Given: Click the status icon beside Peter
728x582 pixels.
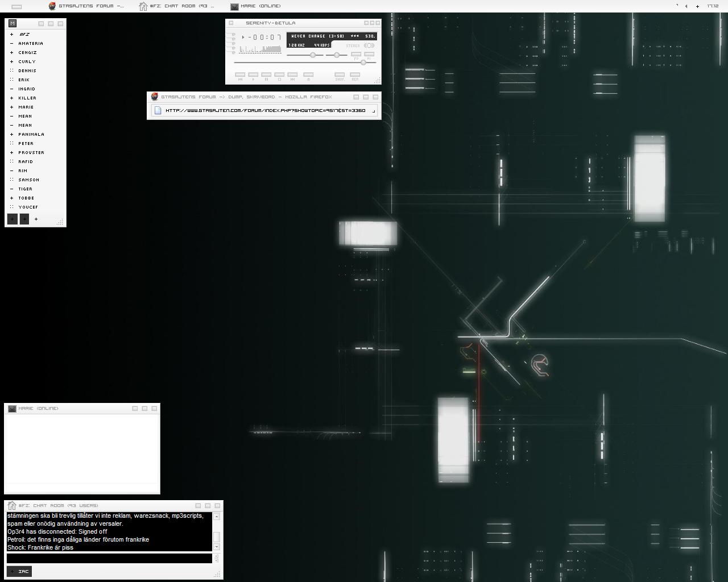Looking at the screenshot, I should click(x=11, y=143).
